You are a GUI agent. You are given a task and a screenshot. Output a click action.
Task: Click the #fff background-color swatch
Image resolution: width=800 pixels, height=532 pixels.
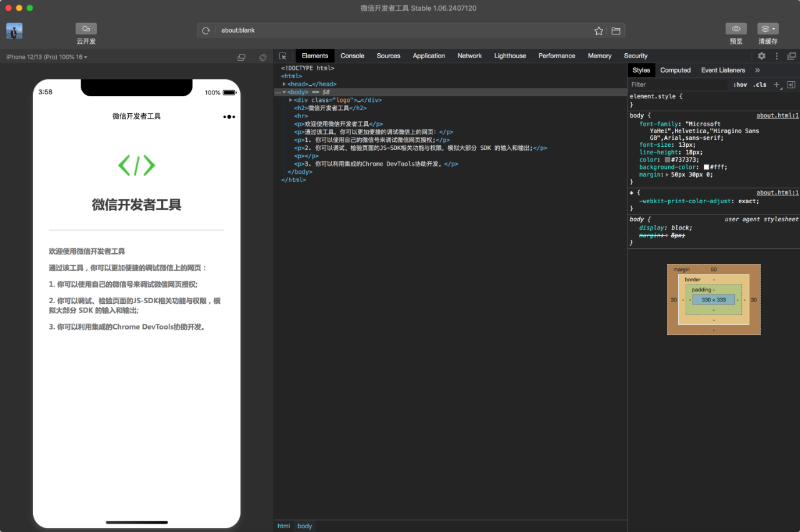pos(706,168)
